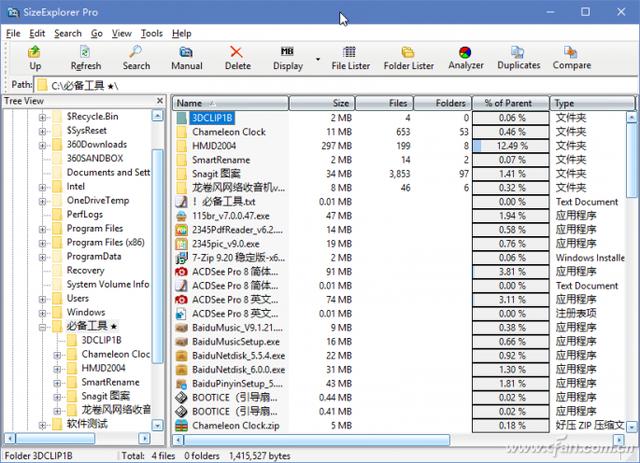Sort by the Name column header
Image resolution: width=640 pixels, height=463 pixels.
click(230, 103)
